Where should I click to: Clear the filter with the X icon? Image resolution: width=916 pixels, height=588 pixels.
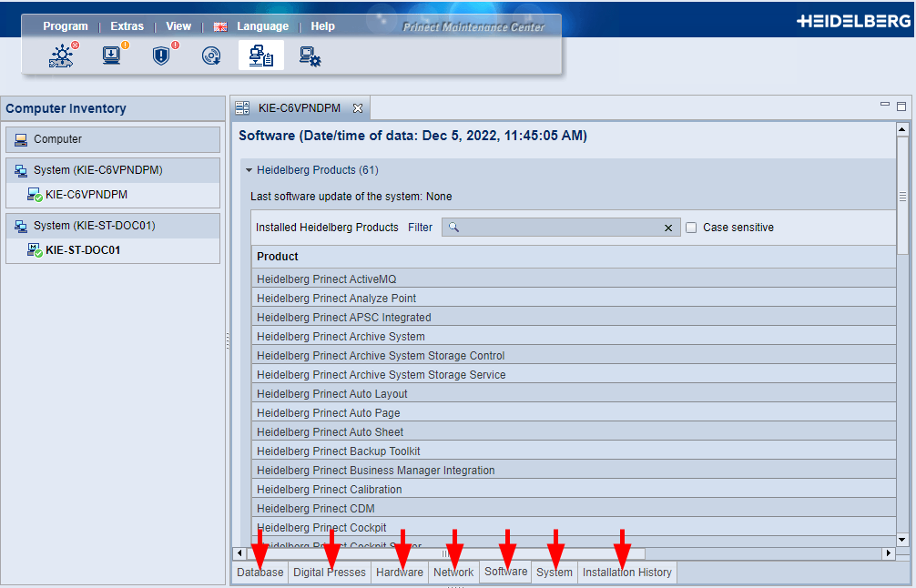click(x=668, y=228)
